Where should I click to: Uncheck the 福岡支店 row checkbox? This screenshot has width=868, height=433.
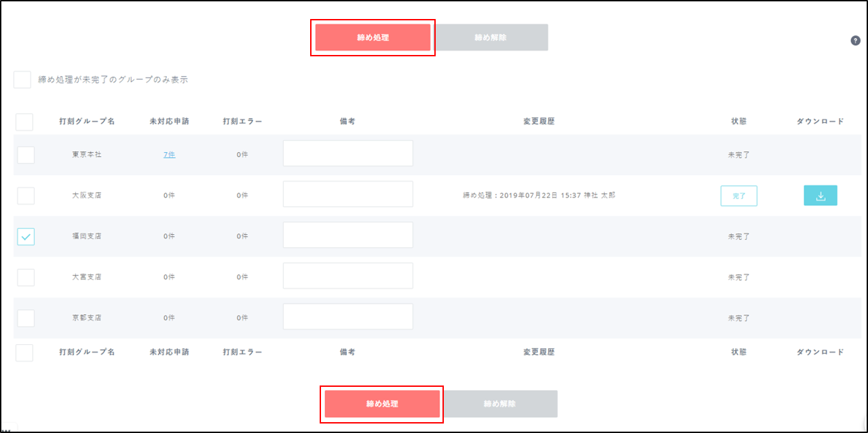point(26,236)
